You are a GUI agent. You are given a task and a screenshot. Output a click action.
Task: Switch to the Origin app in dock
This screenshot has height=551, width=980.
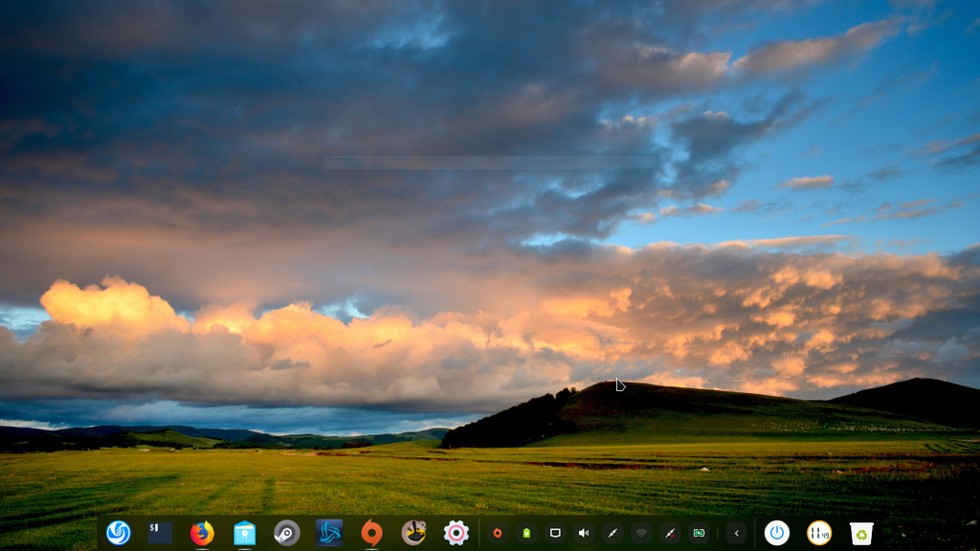(372, 533)
